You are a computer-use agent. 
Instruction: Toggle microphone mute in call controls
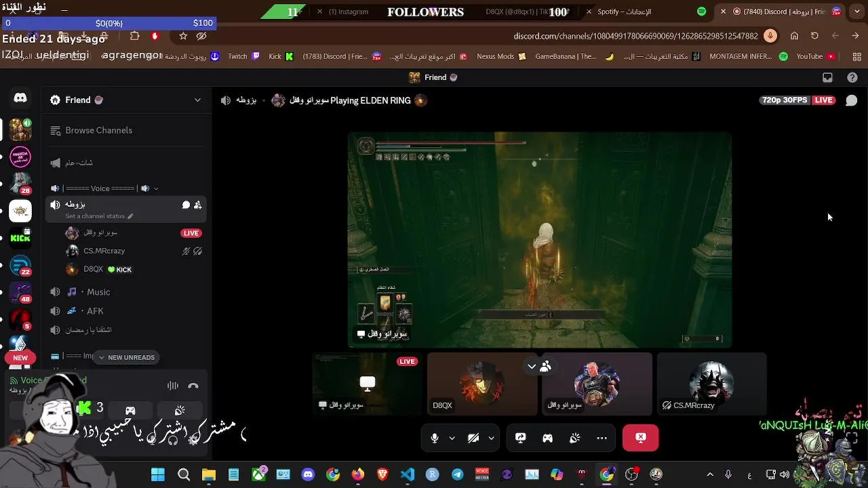tap(435, 438)
